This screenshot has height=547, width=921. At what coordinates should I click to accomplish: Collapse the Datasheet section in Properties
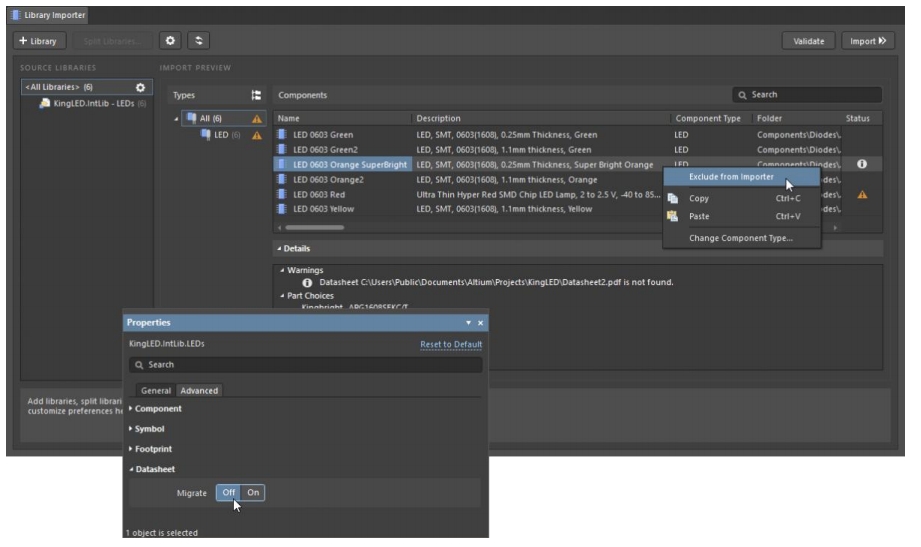coord(131,469)
